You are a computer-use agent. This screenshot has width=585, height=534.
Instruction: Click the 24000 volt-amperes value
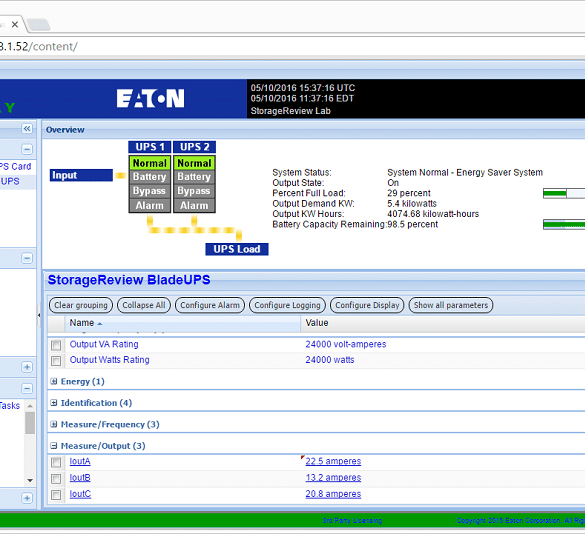[x=346, y=344]
